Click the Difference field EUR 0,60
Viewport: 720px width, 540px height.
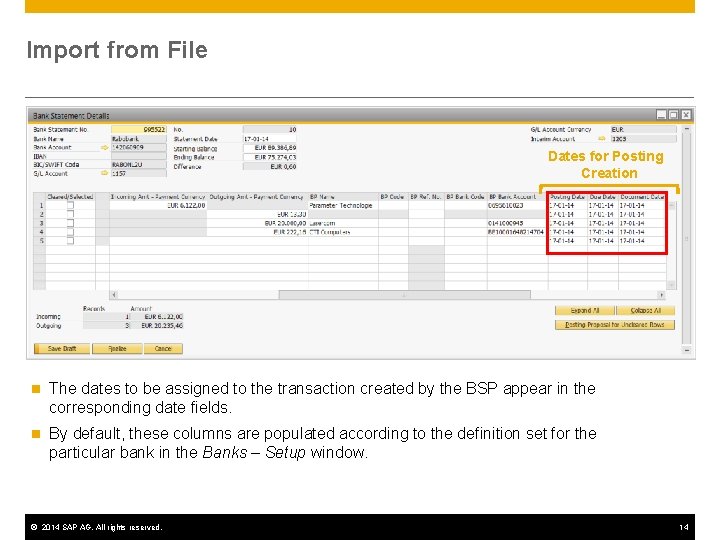(x=270, y=166)
